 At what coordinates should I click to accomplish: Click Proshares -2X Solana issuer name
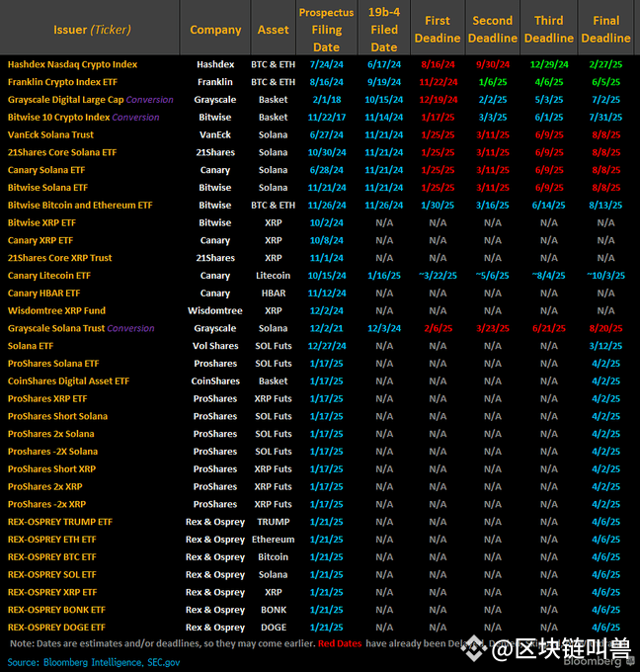[52, 452]
